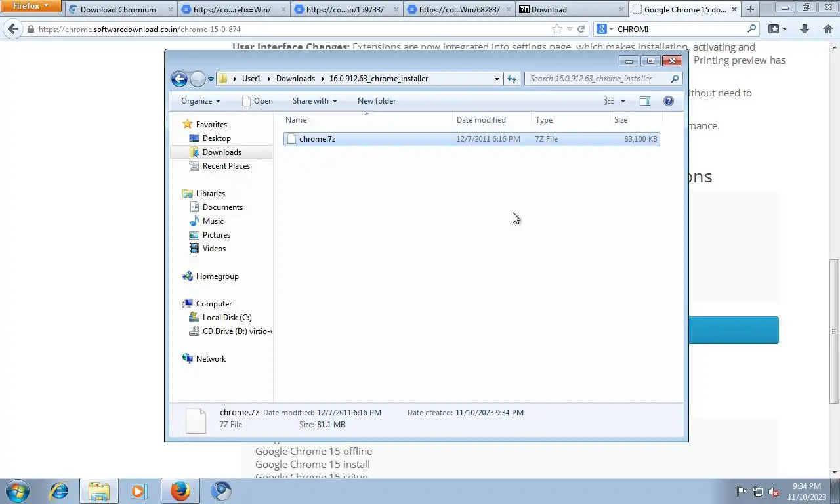This screenshot has width=840, height=504.
Task: Select Homegroup in navigation pane
Action: 217,276
